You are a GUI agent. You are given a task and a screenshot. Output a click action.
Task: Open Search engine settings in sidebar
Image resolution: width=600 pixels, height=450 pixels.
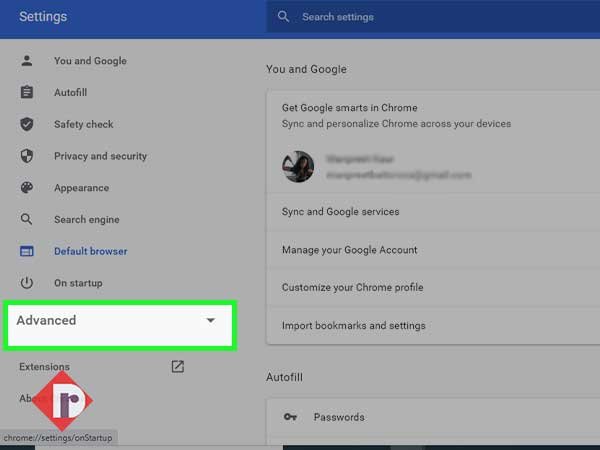click(x=87, y=220)
